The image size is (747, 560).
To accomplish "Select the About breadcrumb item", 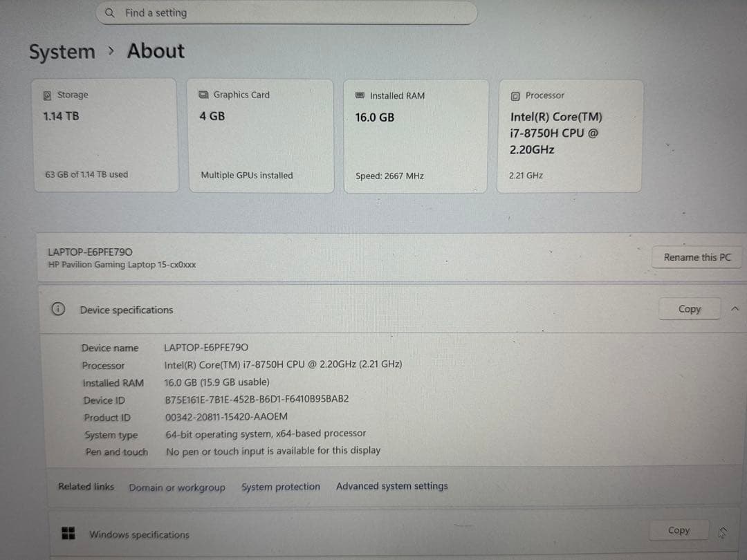I will pyautogui.click(x=155, y=51).
